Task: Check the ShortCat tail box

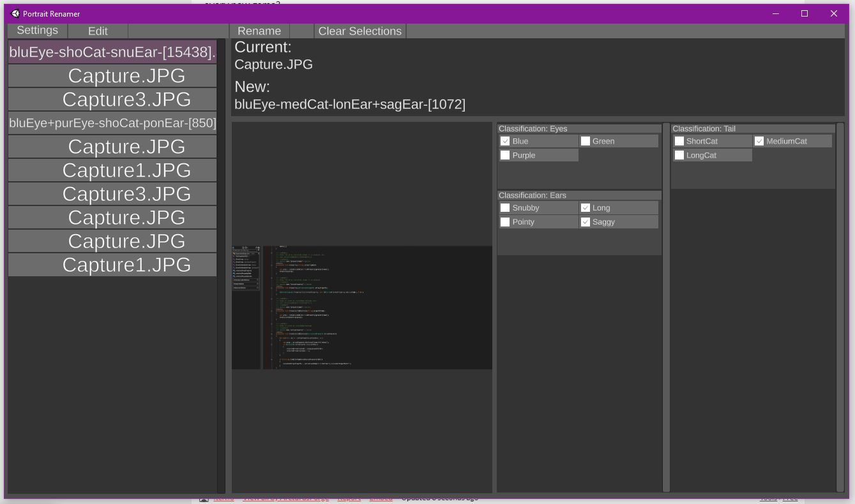Action: pos(679,140)
